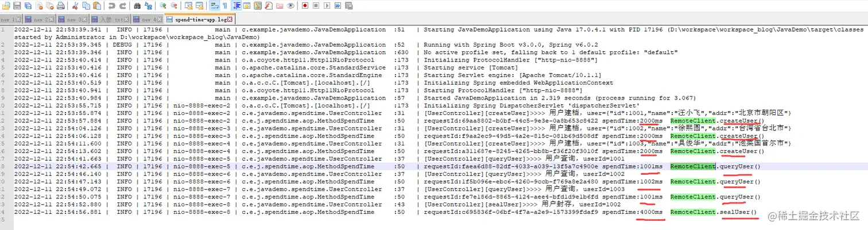Click the Open file toolbar icon
Image resolution: width=868 pixels, height=230 pixels.
tap(6, 6)
